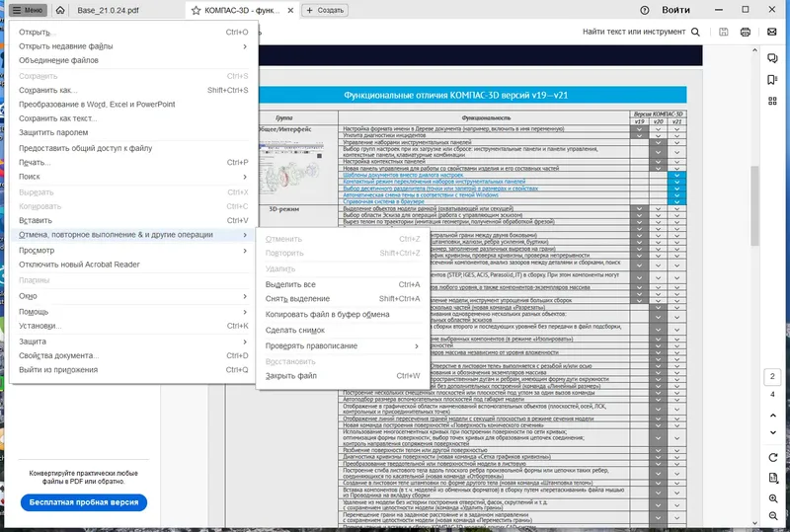
Task: Go to next page arrow
Action: [773, 432]
